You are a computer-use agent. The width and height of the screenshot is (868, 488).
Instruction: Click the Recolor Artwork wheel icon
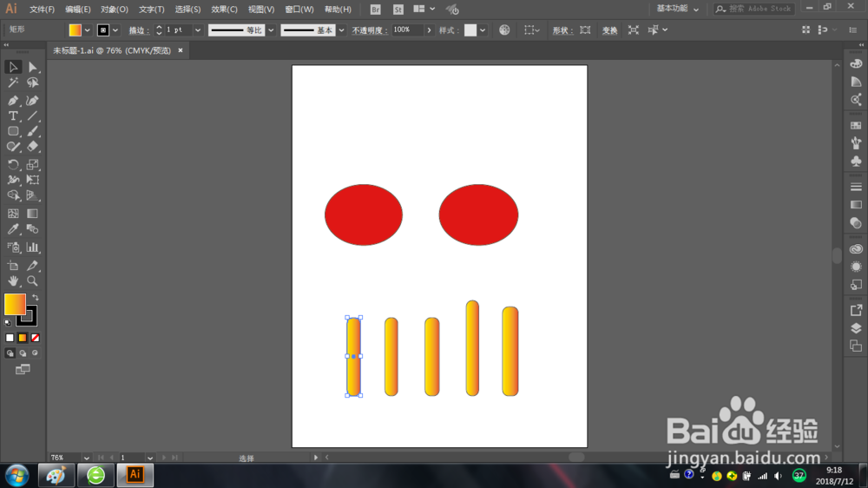click(504, 30)
